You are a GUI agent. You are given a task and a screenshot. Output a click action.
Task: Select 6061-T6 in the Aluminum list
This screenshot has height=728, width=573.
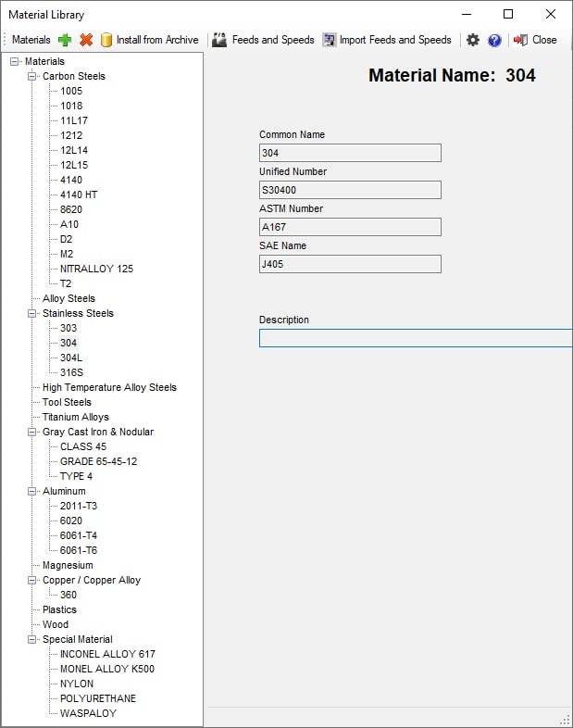[x=79, y=550]
